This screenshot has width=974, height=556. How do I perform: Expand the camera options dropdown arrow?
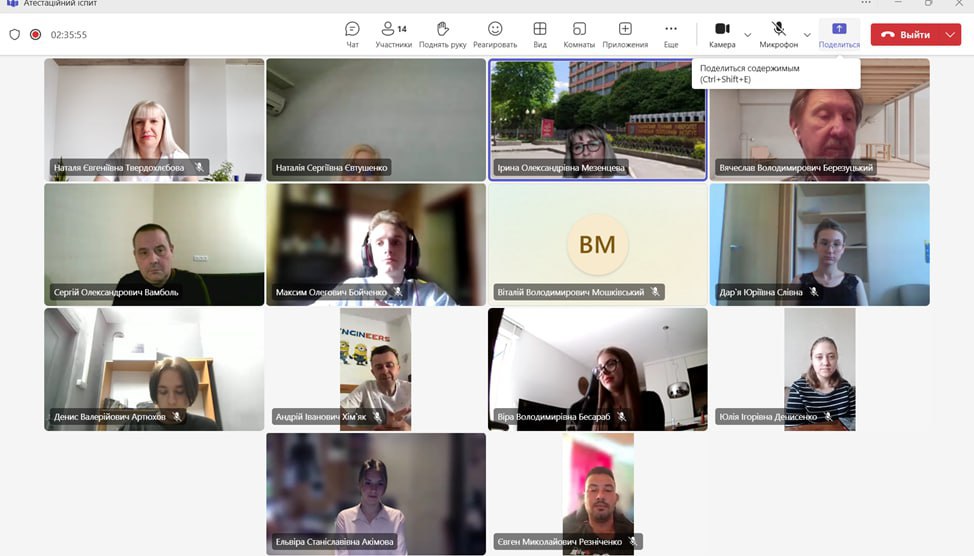pyautogui.click(x=748, y=35)
